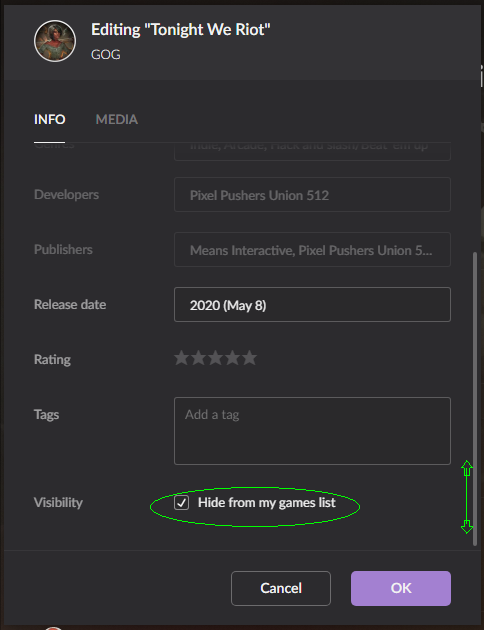The width and height of the screenshot is (484, 630).
Task: Click the Cancel button
Action: [x=281, y=588]
